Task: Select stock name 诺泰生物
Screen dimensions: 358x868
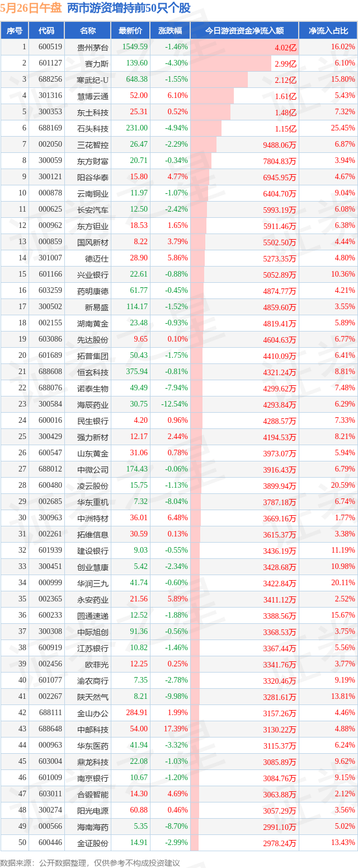Action: pos(93,388)
